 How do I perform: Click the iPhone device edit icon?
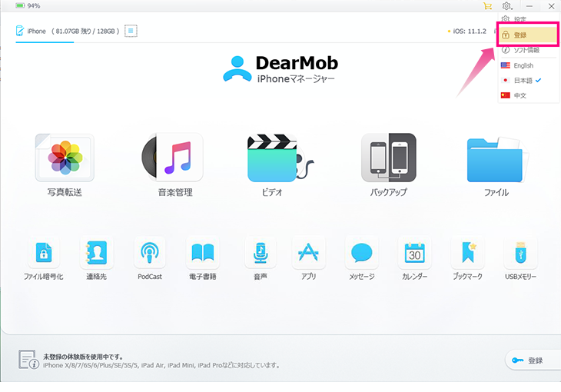pyautogui.click(x=20, y=32)
